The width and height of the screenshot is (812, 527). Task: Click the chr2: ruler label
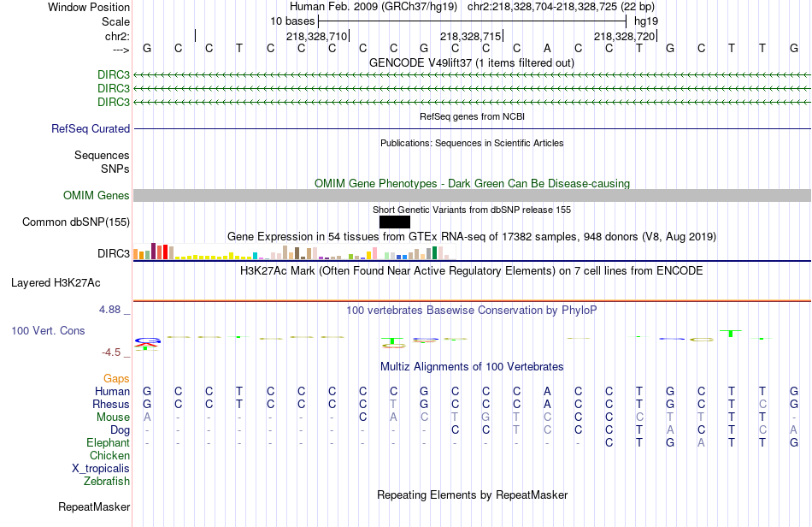(117, 36)
